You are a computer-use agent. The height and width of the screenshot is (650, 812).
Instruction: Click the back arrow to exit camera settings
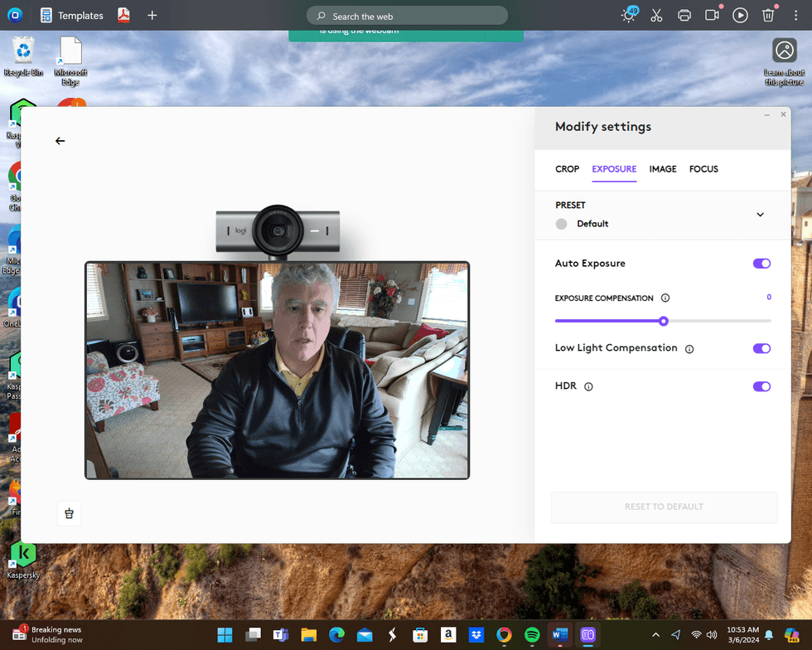60,141
